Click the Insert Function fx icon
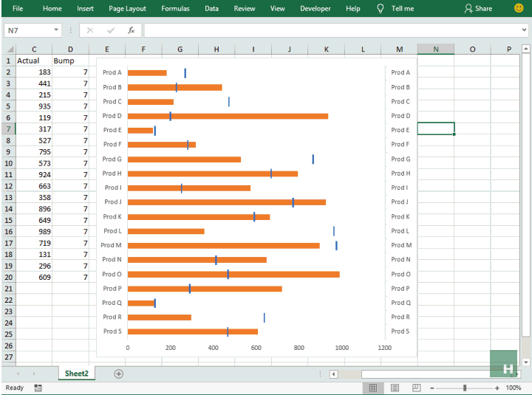 tap(132, 30)
